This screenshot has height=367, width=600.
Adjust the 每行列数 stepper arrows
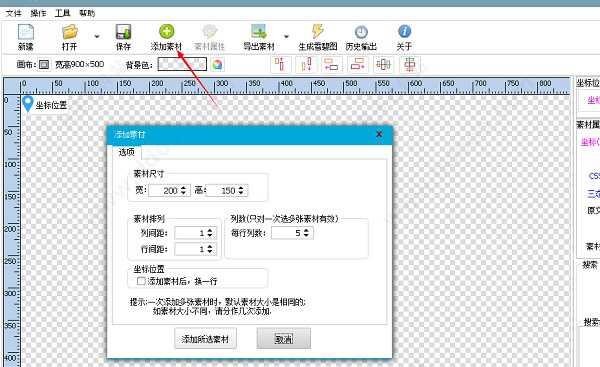click(306, 233)
